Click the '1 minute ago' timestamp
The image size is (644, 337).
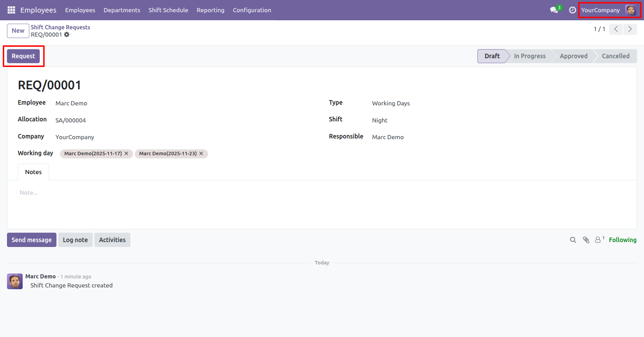pyautogui.click(x=76, y=277)
